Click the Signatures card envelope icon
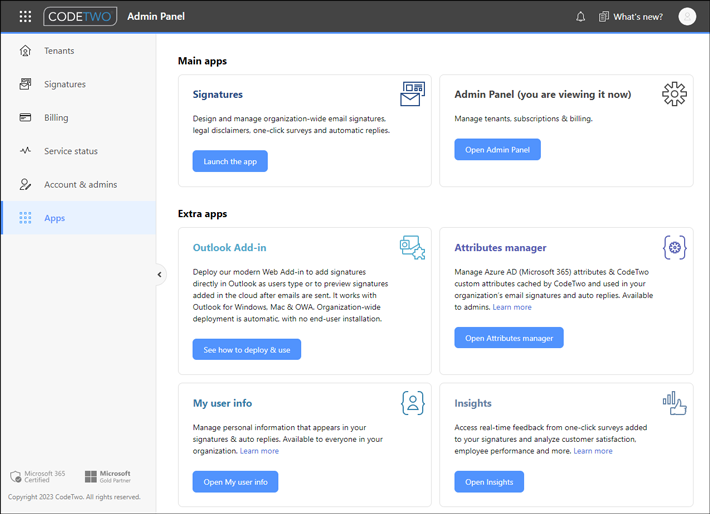Screen dimensions: 710x514 (412, 94)
